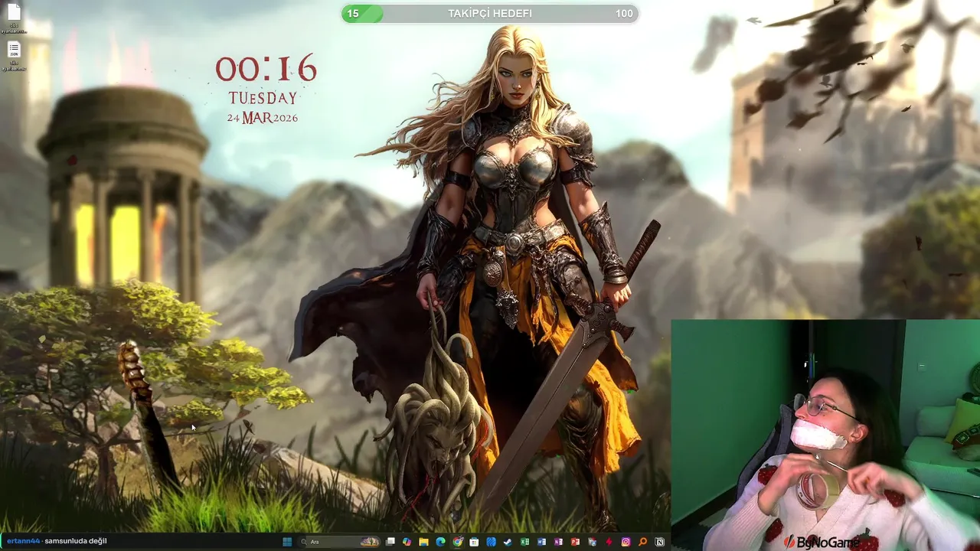The width and height of the screenshot is (980, 551).
Task: Open Google Chrome from the taskbar
Action: point(457,542)
